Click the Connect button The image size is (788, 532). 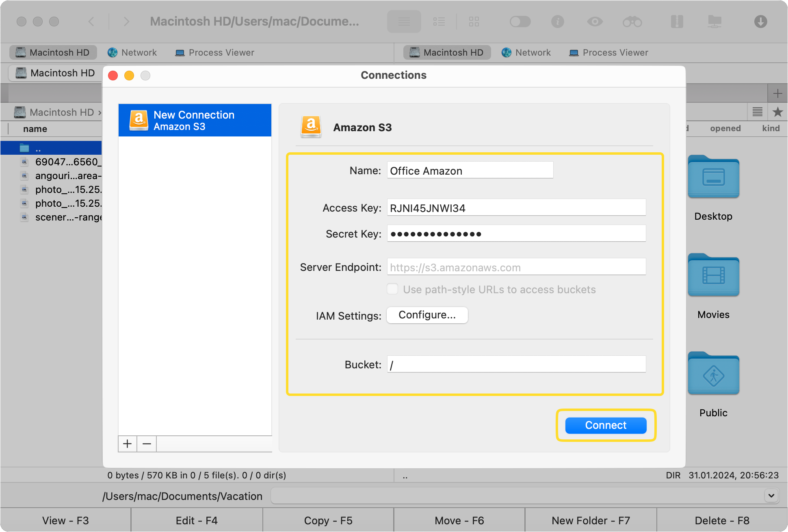click(x=606, y=424)
